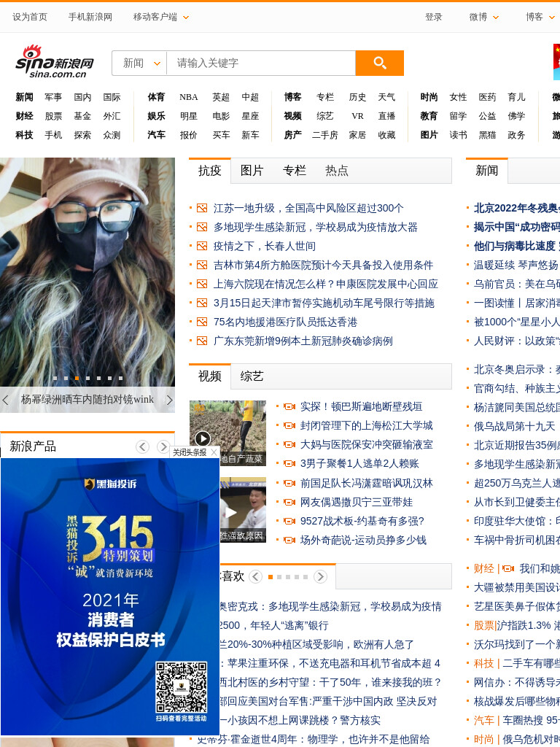The image size is (560, 747).
Task: Click next arrow in 喜欢 section
Action: pos(320,576)
